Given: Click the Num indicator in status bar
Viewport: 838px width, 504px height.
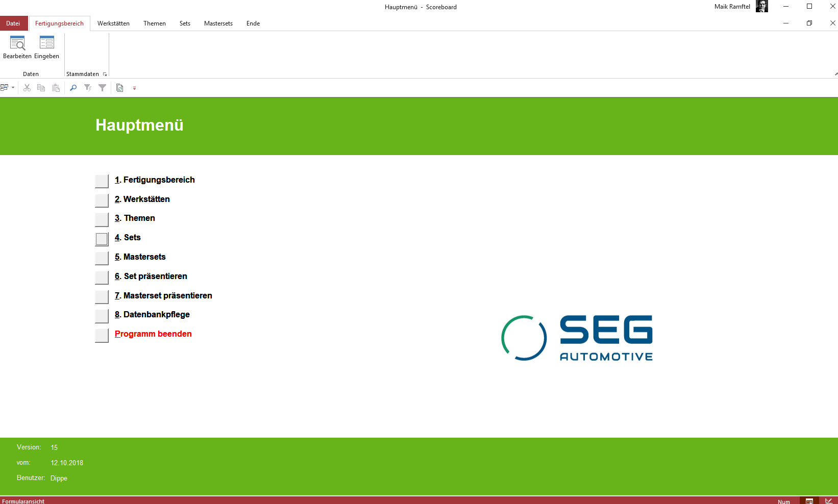Looking at the screenshot, I should click(x=784, y=502).
